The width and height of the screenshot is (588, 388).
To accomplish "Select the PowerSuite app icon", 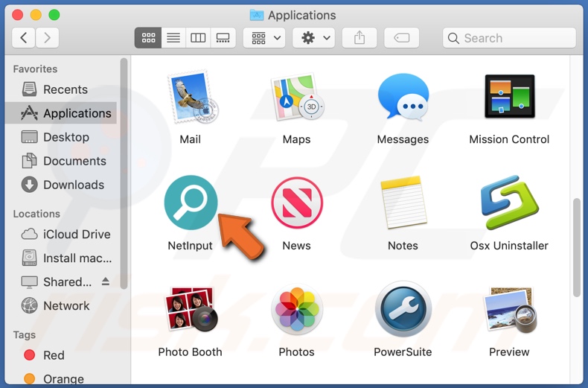I will tap(403, 309).
